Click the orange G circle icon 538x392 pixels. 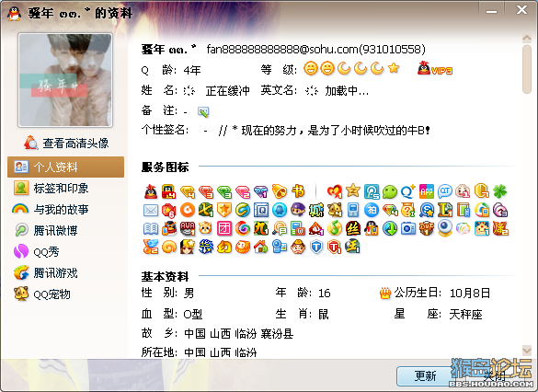pyautogui.click(x=188, y=210)
